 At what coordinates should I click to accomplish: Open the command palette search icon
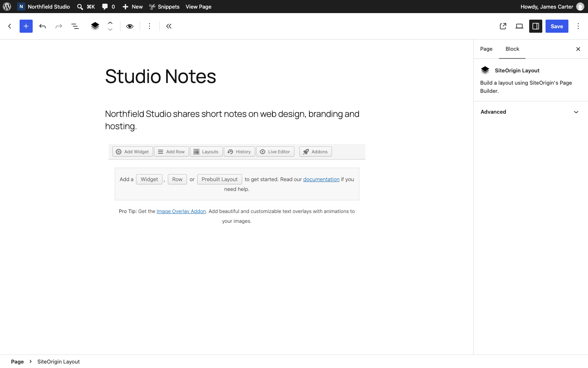[x=86, y=7]
